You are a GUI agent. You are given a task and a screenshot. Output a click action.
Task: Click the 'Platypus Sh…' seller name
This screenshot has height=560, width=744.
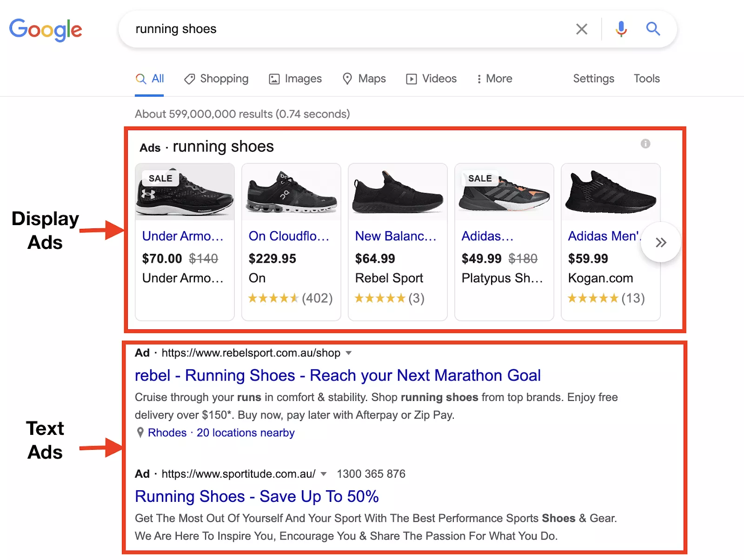tap(502, 278)
